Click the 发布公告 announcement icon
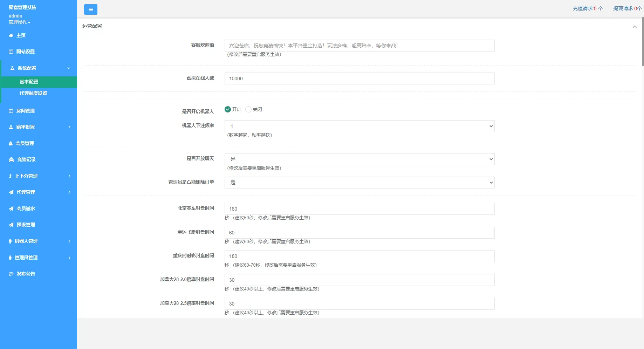 (x=11, y=274)
